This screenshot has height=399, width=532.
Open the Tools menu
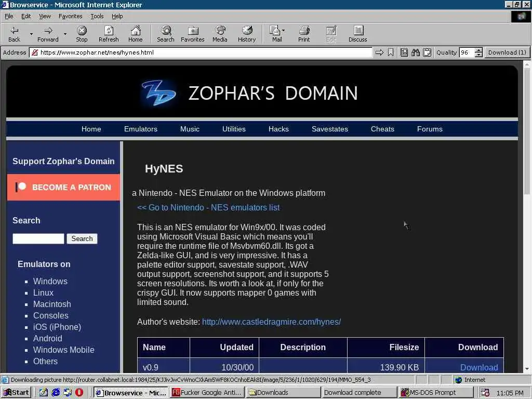97,16
